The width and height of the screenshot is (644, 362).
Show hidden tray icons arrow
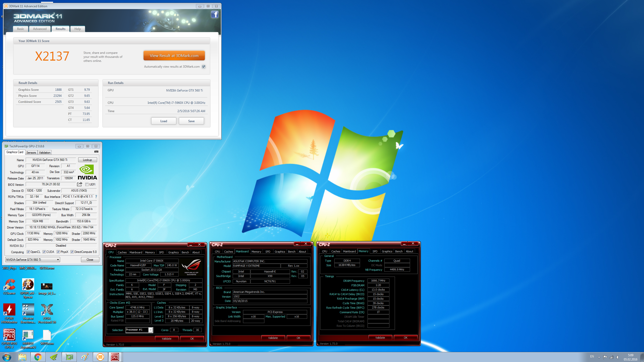point(599,357)
